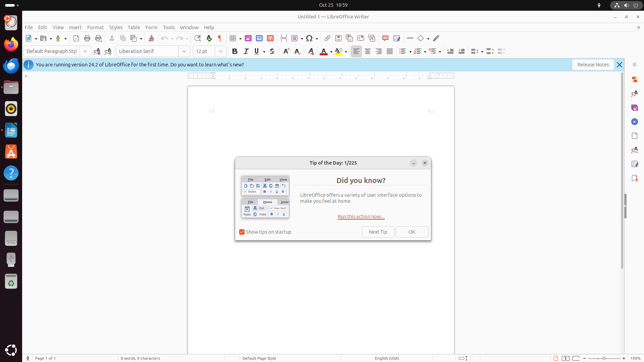
Task: Open the Format menu
Action: [x=95, y=27]
